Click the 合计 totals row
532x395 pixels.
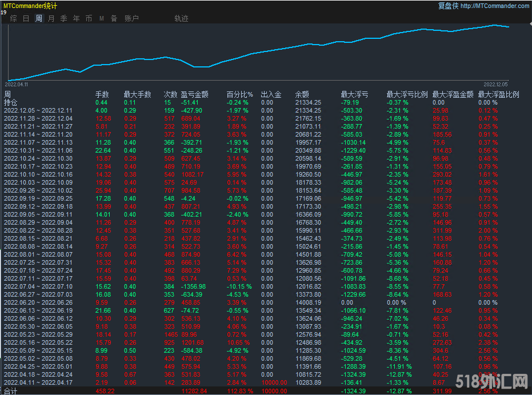(11, 391)
